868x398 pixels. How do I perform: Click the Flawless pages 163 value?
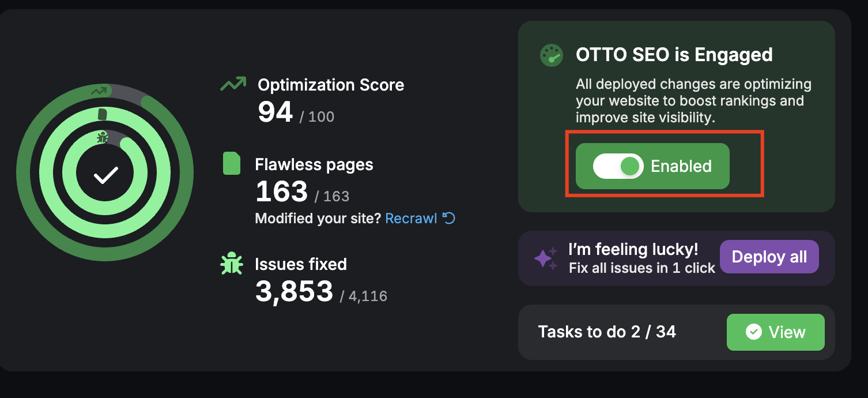point(281,192)
